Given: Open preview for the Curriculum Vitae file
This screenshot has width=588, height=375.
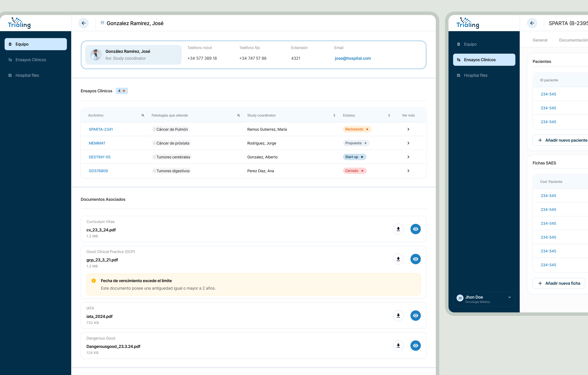Looking at the screenshot, I should 416,229.
